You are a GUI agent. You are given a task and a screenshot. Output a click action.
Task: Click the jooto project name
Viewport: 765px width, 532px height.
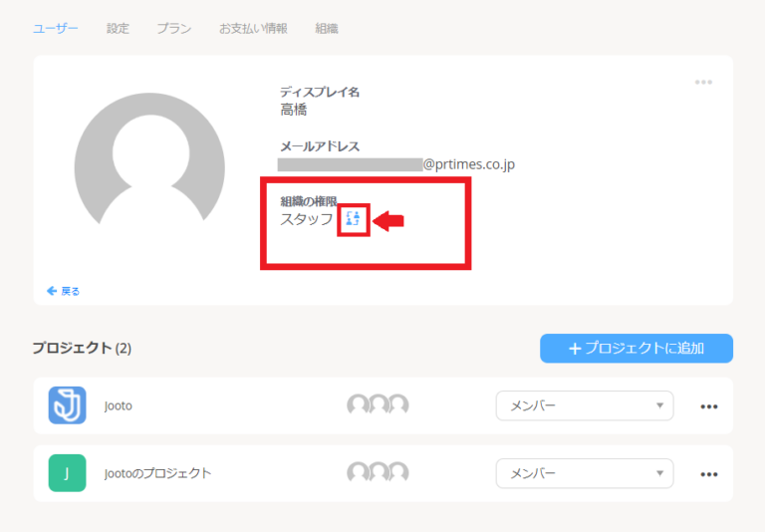(119, 405)
